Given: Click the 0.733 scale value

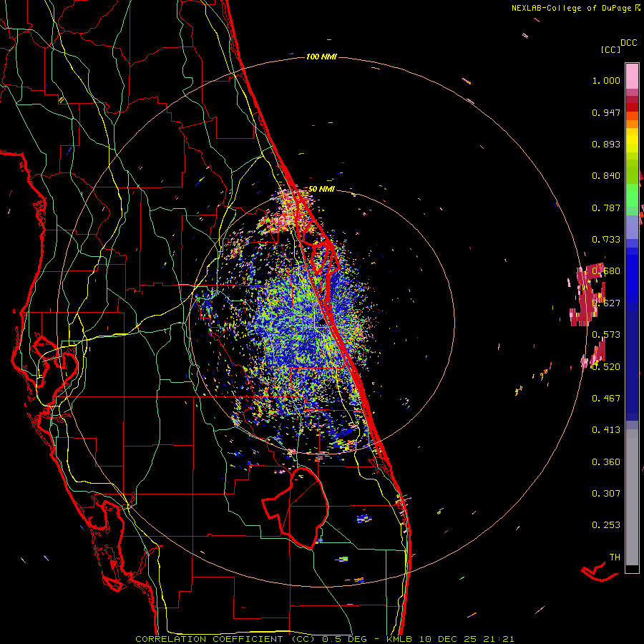Looking at the screenshot, I should (x=606, y=240).
